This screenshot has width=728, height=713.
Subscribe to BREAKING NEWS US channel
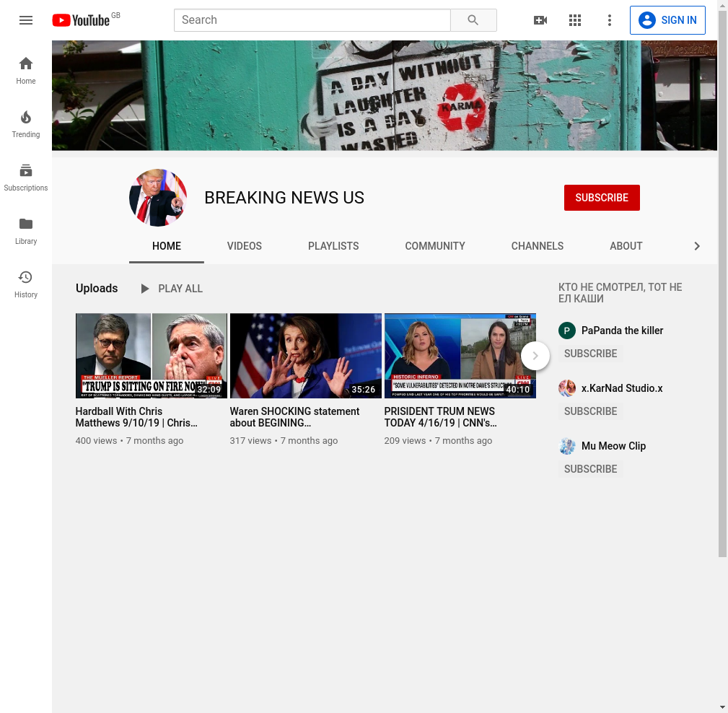[x=602, y=198]
